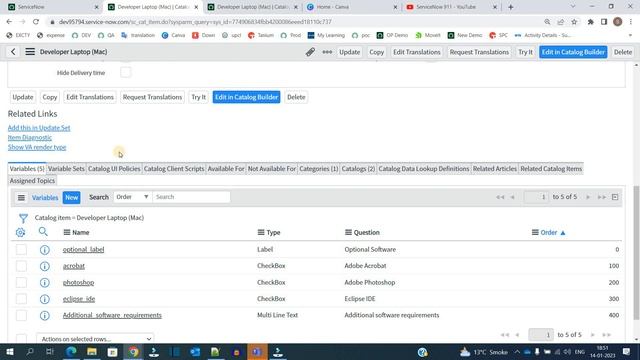Open the browser tab search chevron
The image size is (640, 360).
tap(573, 7)
